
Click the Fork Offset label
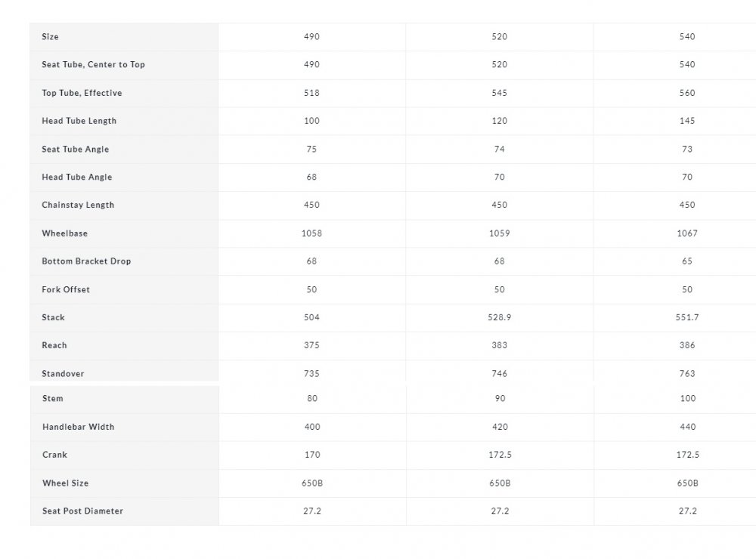click(x=66, y=289)
